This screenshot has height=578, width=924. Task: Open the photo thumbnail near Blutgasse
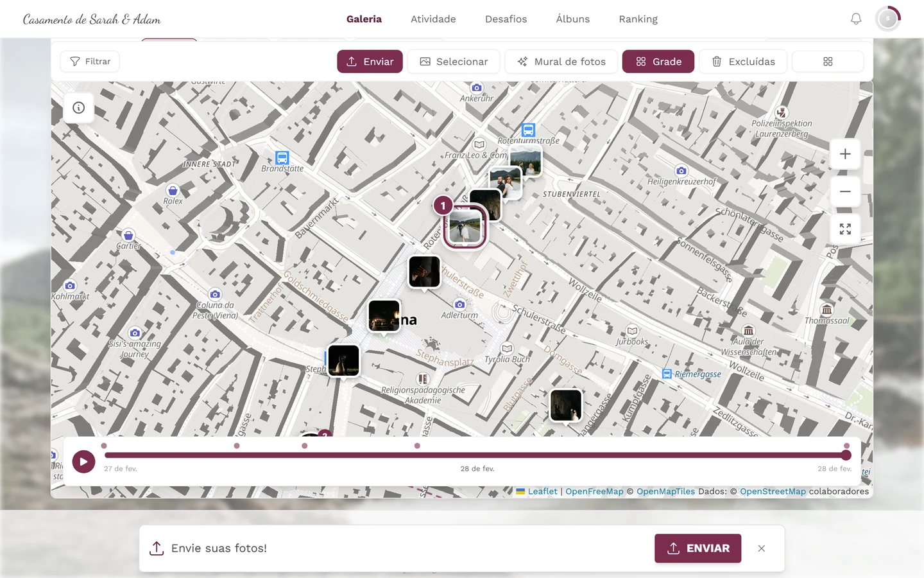pos(566,405)
